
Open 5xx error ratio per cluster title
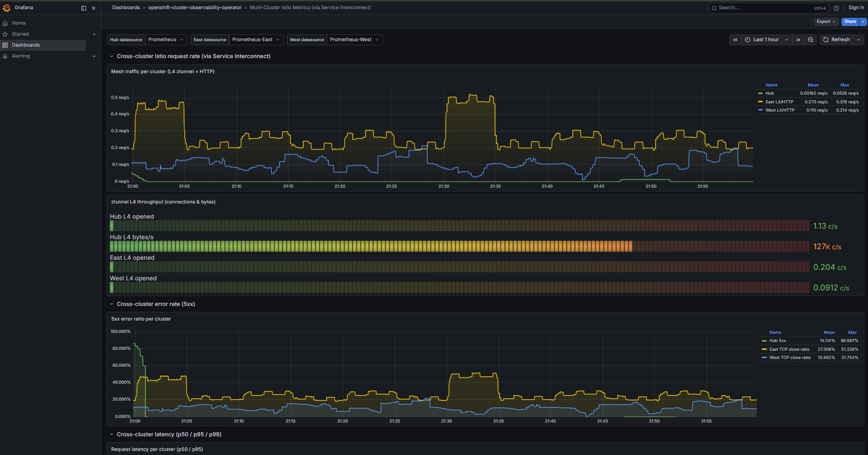coord(141,319)
